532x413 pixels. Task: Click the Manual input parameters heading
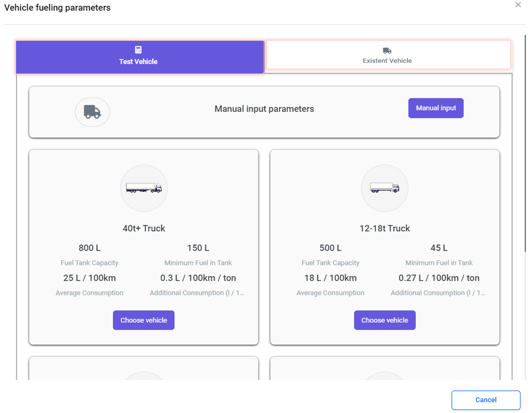click(x=264, y=109)
